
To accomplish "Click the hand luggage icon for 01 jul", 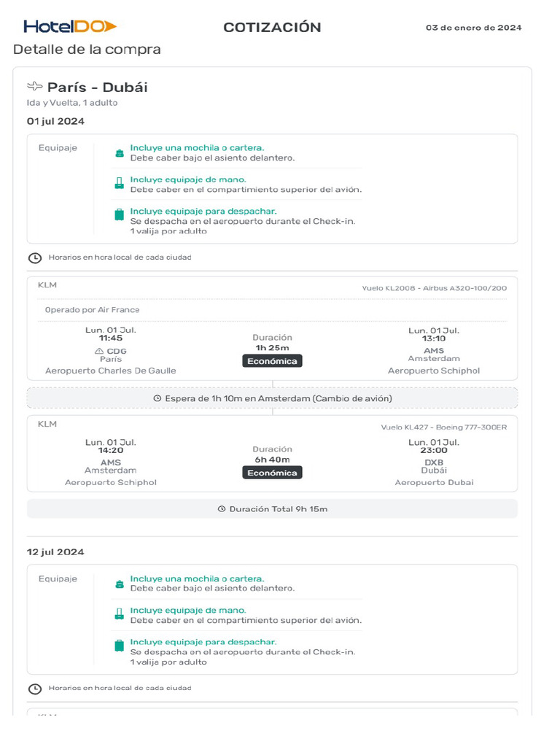I will click(119, 184).
